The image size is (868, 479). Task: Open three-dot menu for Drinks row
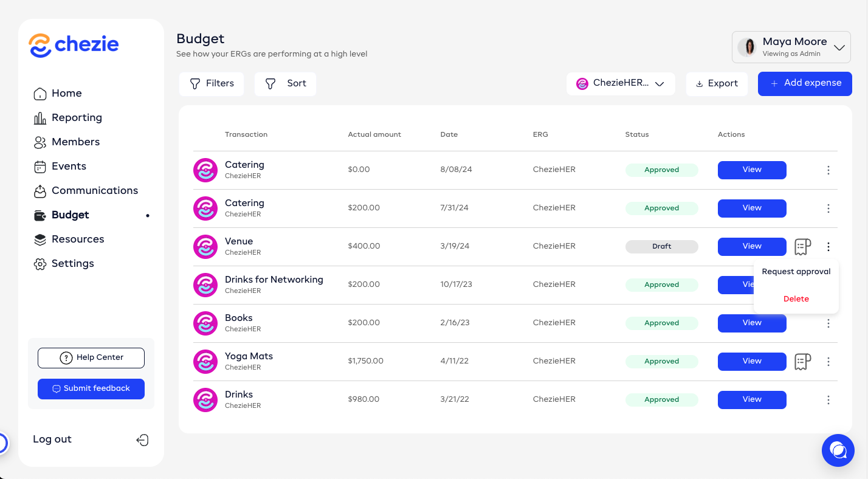[x=828, y=400]
